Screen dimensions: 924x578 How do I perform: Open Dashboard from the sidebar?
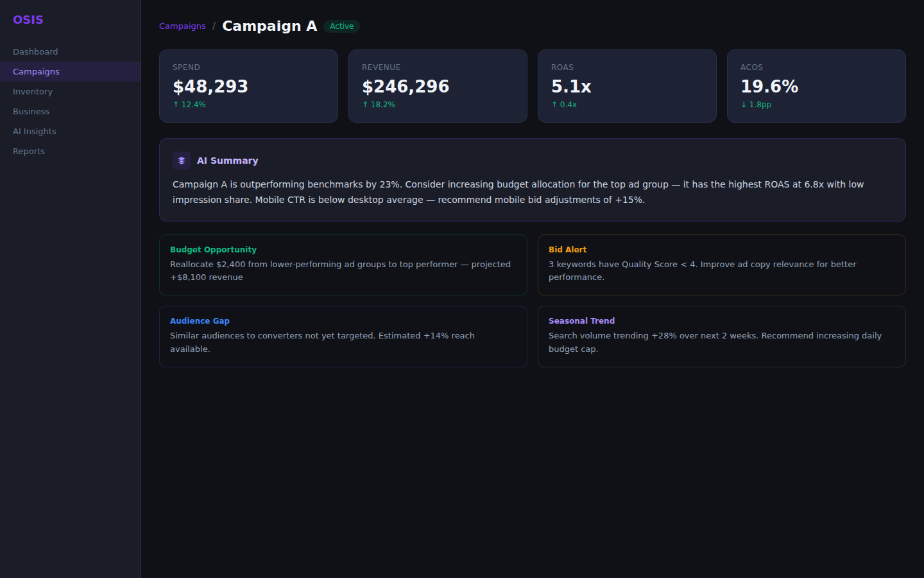pos(35,52)
